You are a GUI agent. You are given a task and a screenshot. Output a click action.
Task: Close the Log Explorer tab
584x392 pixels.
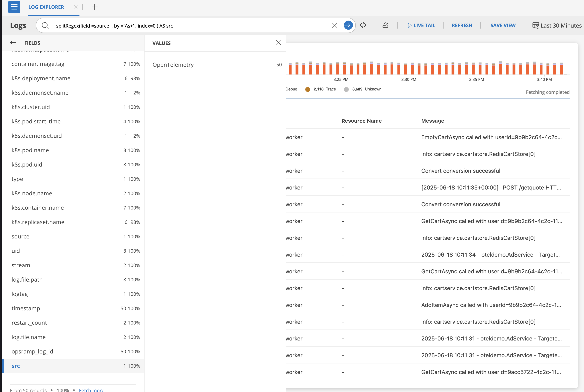(x=76, y=7)
